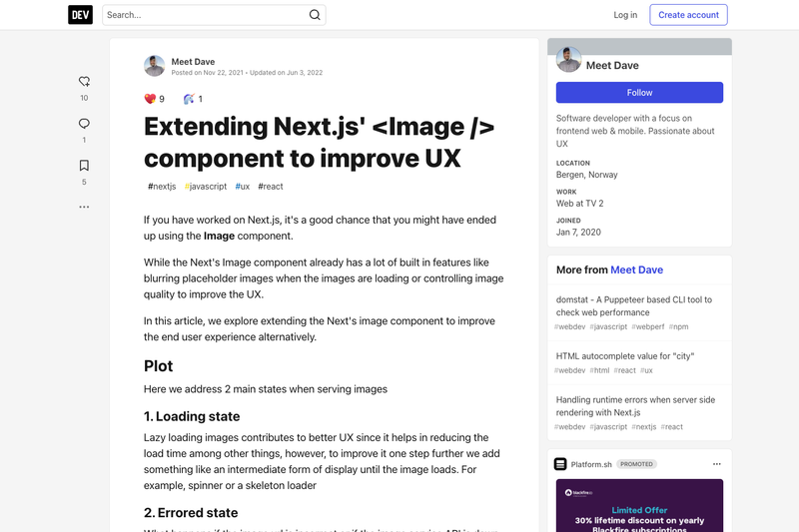Click the 2. Errored state heading
The width and height of the screenshot is (799, 532).
click(191, 513)
